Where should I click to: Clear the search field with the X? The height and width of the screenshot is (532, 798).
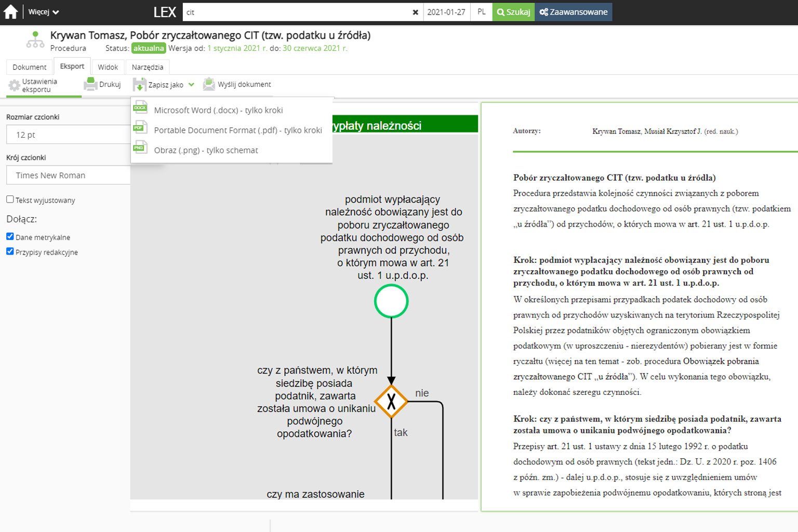415,12
